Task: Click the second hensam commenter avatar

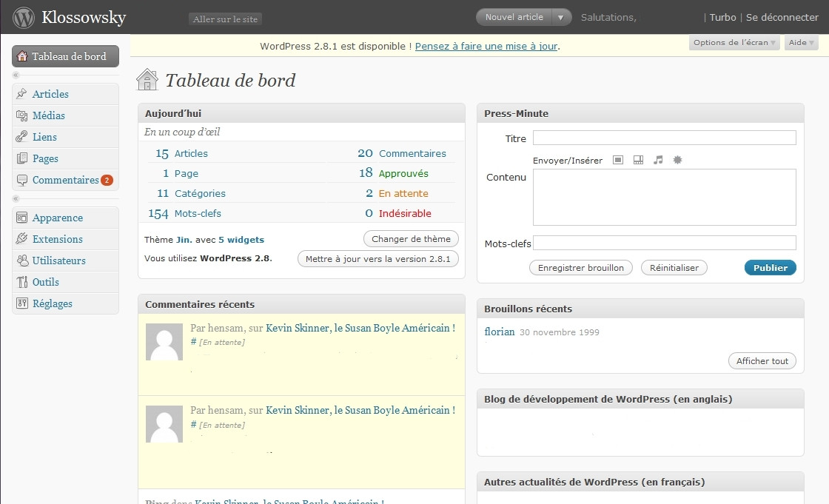Action: (x=164, y=424)
